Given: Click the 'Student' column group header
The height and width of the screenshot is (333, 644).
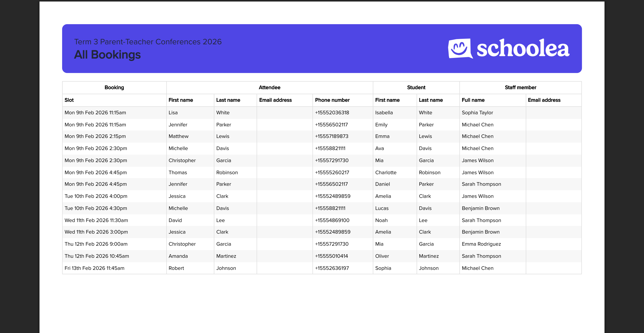Looking at the screenshot, I should click(x=416, y=87).
